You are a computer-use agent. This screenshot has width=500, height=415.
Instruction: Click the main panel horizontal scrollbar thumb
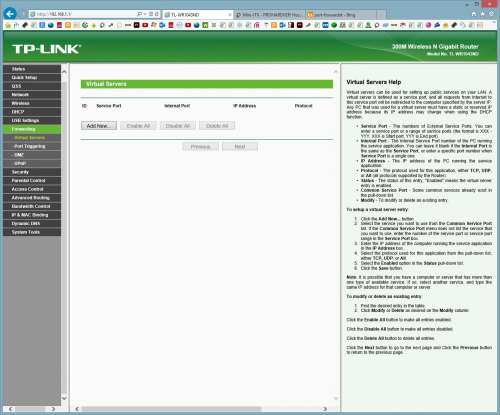(x=171, y=409)
